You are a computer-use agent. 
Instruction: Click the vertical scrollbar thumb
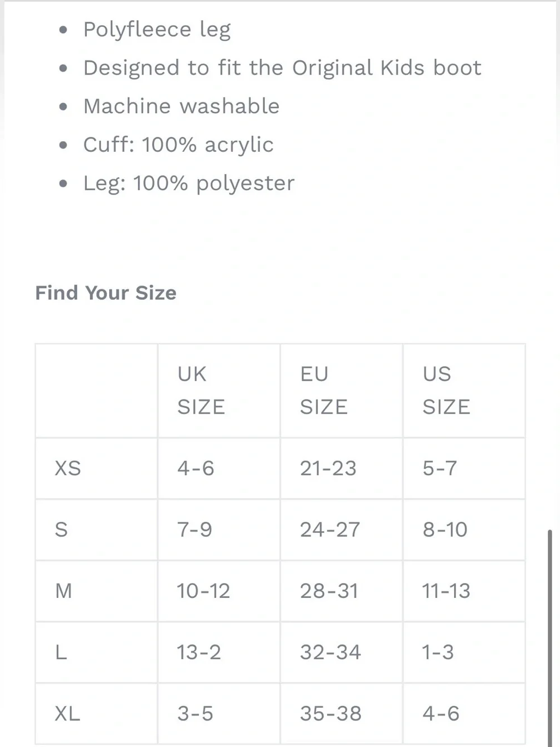(x=550, y=638)
